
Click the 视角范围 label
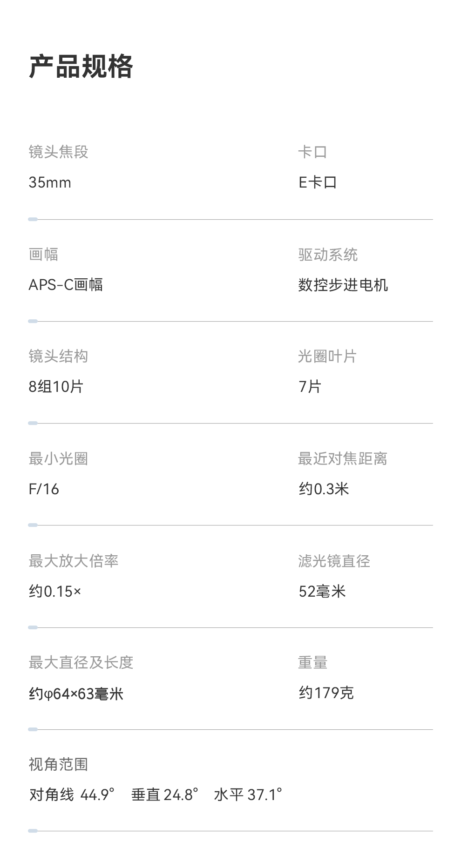tap(58, 764)
